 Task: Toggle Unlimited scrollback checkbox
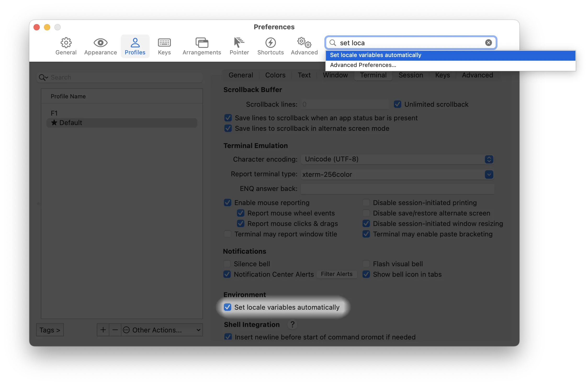coord(398,104)
